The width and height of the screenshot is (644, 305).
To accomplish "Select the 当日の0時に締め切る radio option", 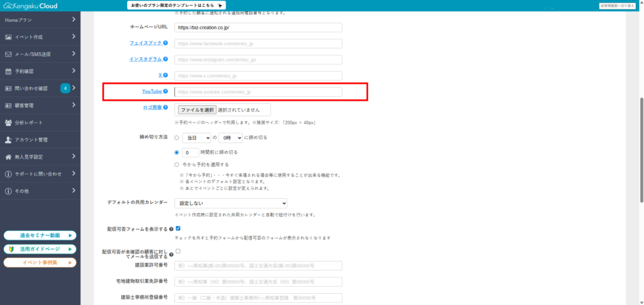I will (x=177, y=138).
